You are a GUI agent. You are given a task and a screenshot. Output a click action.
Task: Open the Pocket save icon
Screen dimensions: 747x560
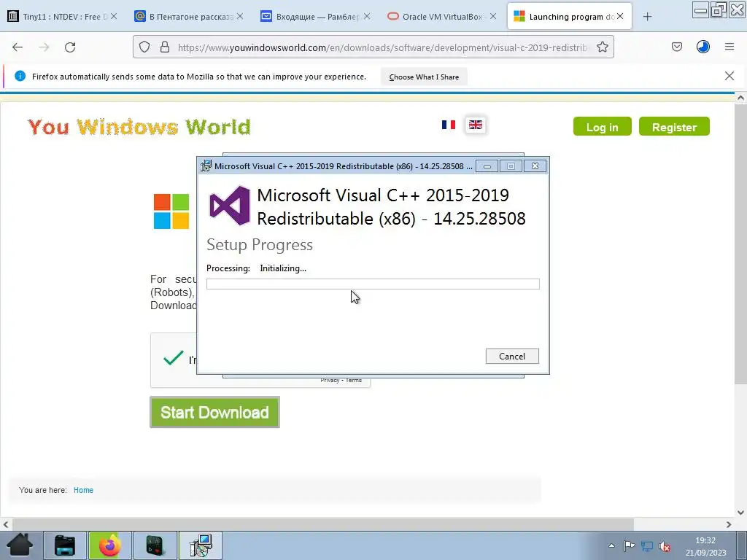click(x=676, y=47)
